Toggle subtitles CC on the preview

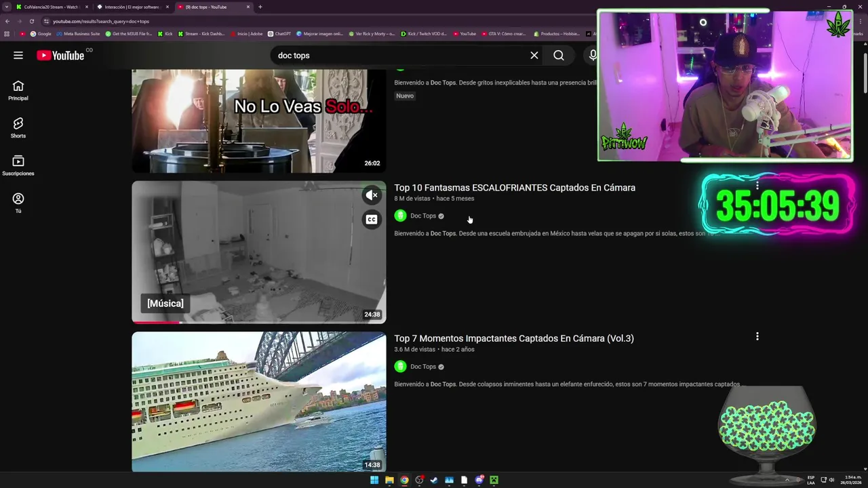[x=372, y=219]
